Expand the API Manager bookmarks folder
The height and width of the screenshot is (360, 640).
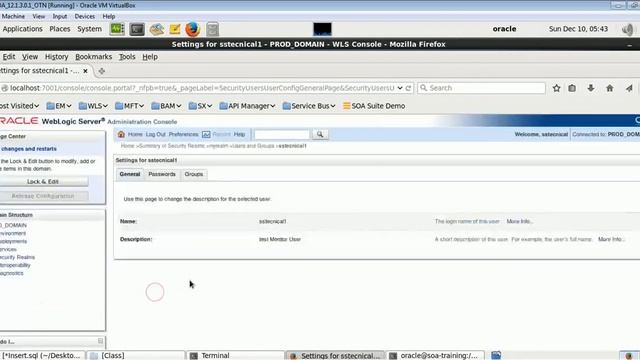[x=247, y=106]
